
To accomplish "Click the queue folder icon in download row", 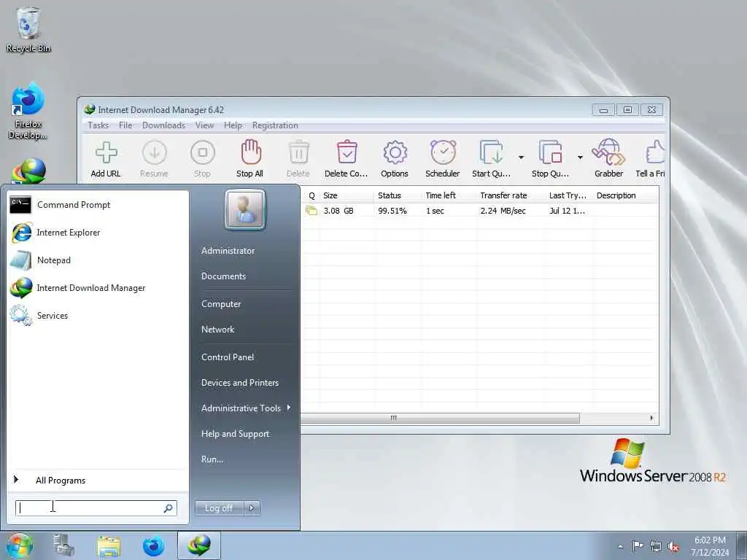I will click(x=311, y=211).
